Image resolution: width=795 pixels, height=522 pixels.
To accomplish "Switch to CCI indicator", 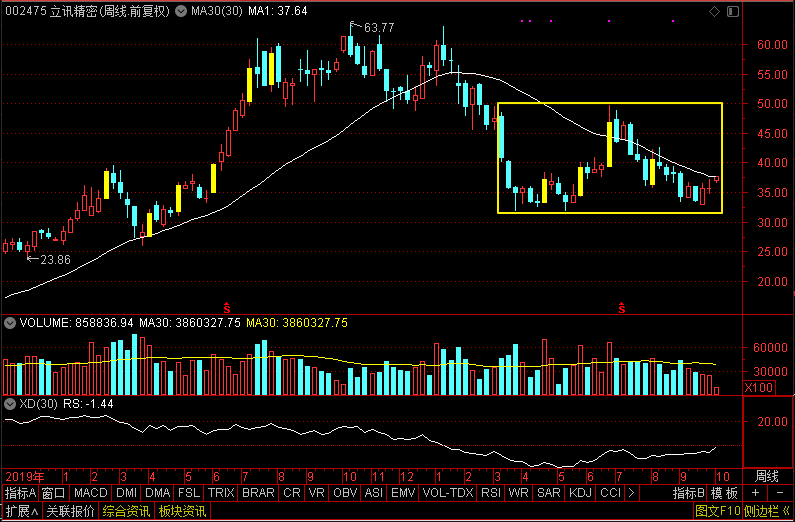I will click(x=610, y=493).
